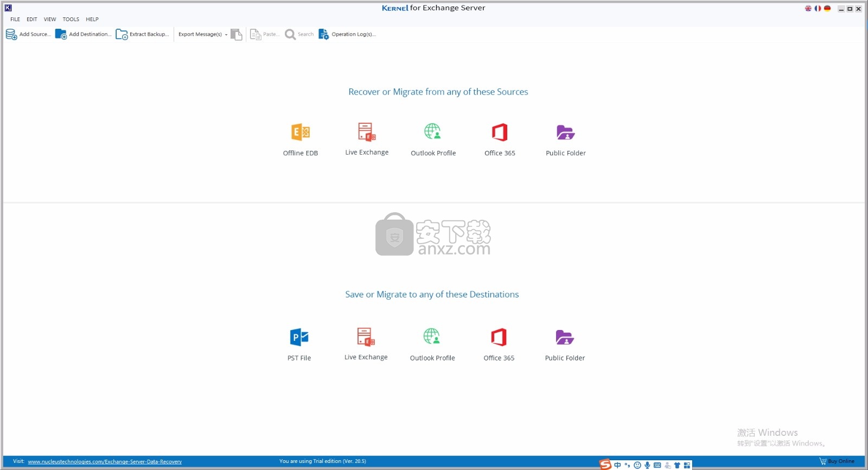Open Extract Backup from toolbar
The height and width of the screenshot is (470, 868).
coord(143,34)
